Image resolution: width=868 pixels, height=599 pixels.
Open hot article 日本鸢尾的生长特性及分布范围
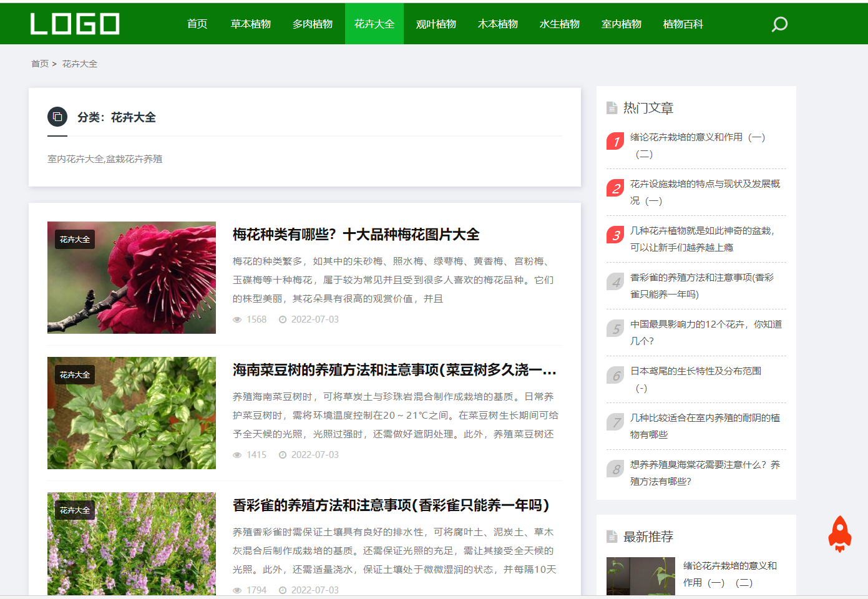coord(696,379)
